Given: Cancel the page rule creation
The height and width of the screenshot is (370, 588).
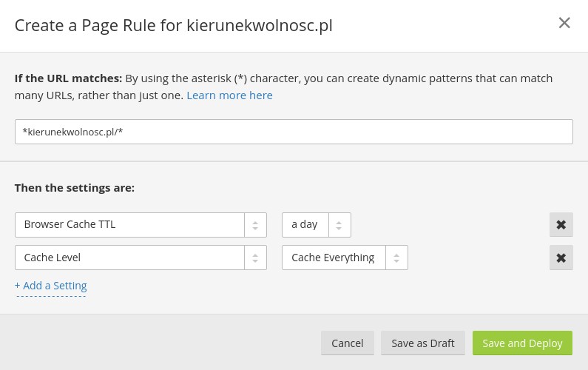Looking at the screenshot, I should (347, 343).
